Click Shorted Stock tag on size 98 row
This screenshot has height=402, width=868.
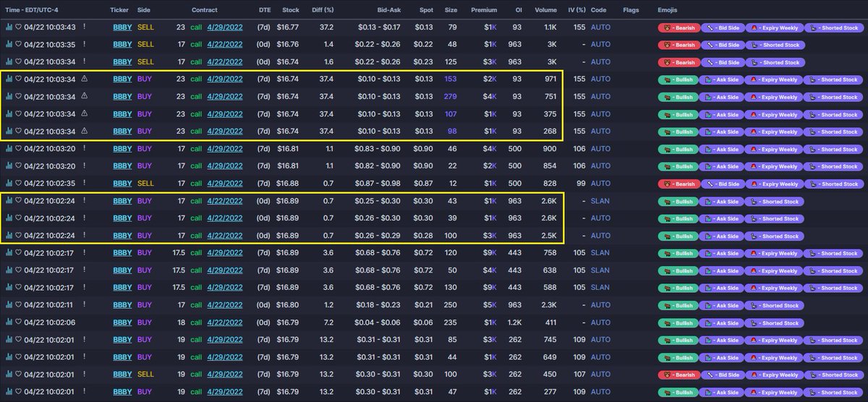(x=832, y=132)
